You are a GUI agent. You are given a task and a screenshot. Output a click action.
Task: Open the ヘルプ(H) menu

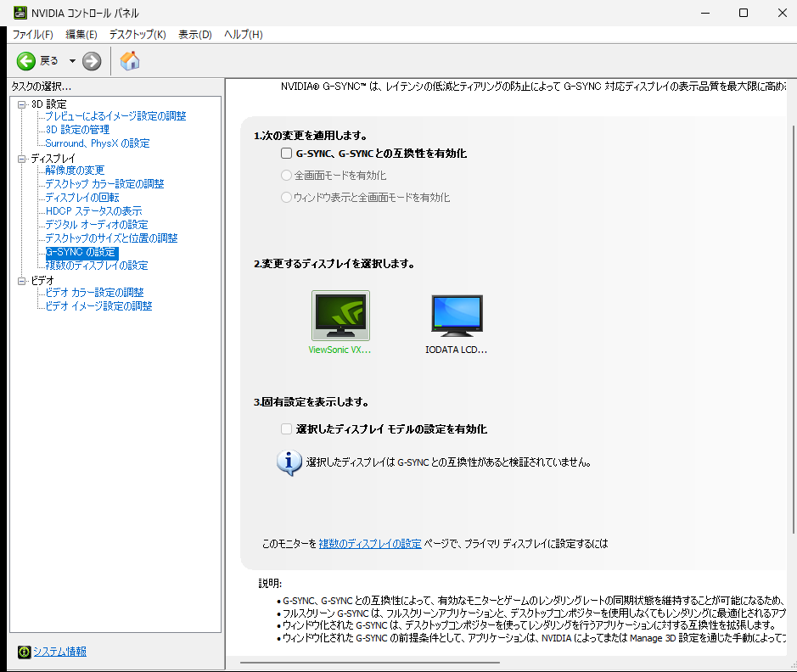tap(243, 35)
